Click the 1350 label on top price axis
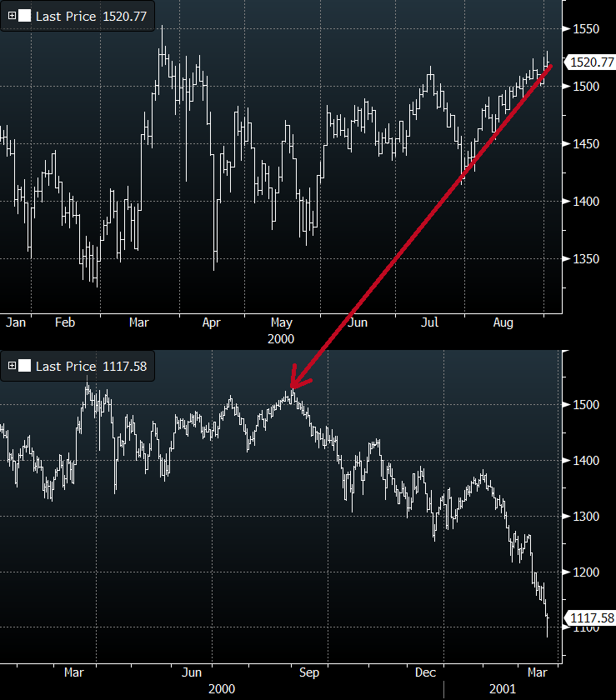 586,259
